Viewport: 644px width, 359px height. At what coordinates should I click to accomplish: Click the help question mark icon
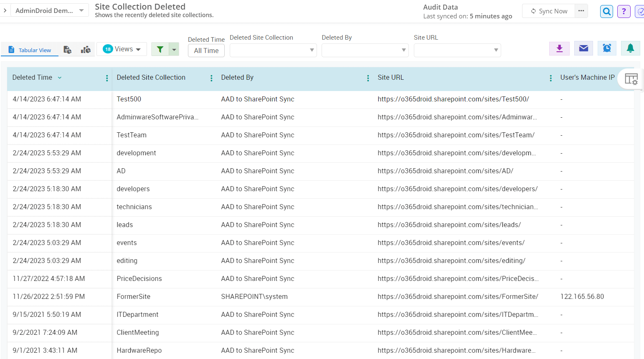[624, 11]
